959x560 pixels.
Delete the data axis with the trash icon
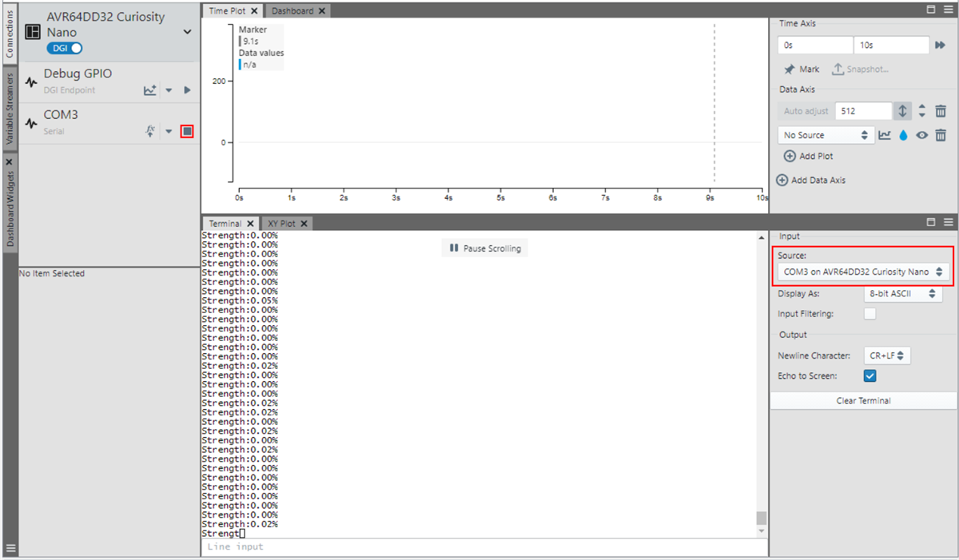(941, 112)
